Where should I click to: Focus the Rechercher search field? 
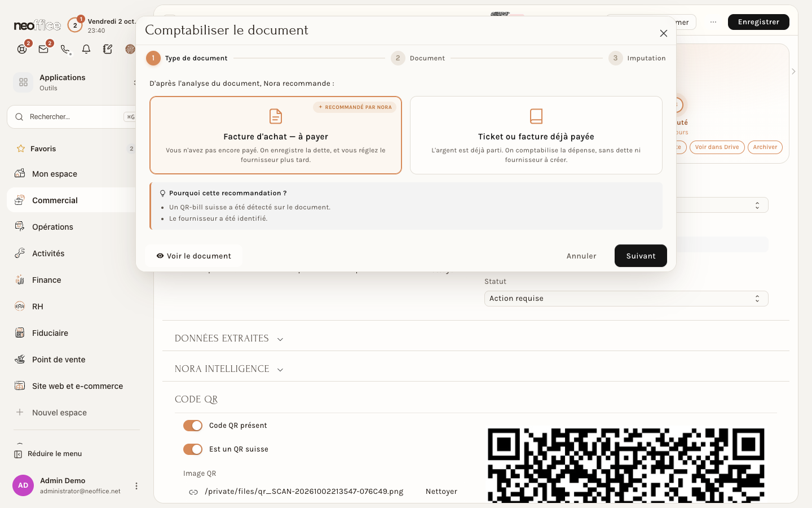click(72, 117)
